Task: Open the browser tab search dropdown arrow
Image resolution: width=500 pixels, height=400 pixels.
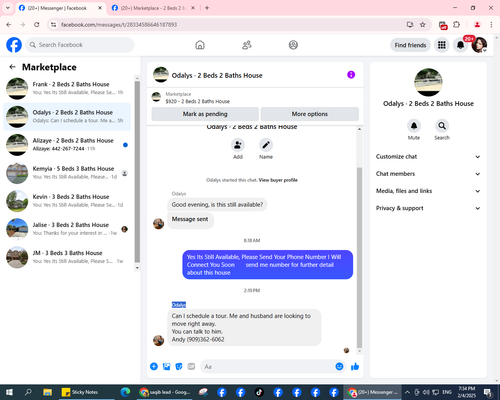Action: [8, 8]
